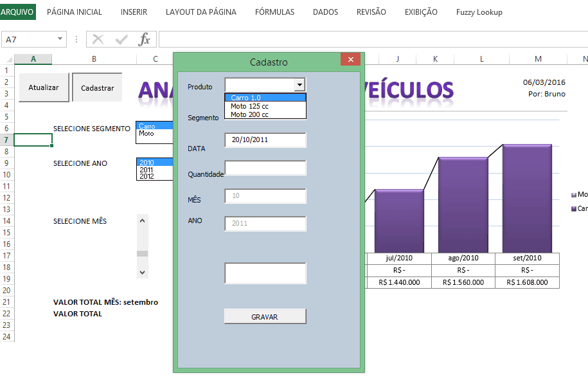Click the DATA field showing 20/10/2011
Screen dimensions: 588x389
[265, 140]
